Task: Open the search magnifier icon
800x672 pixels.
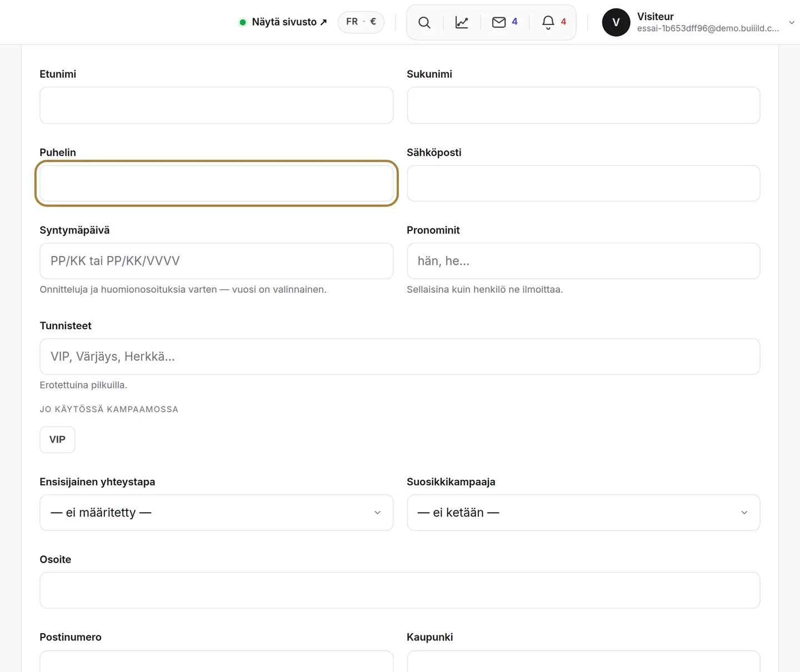Action: pyautogui.click(x=424, y=22)
